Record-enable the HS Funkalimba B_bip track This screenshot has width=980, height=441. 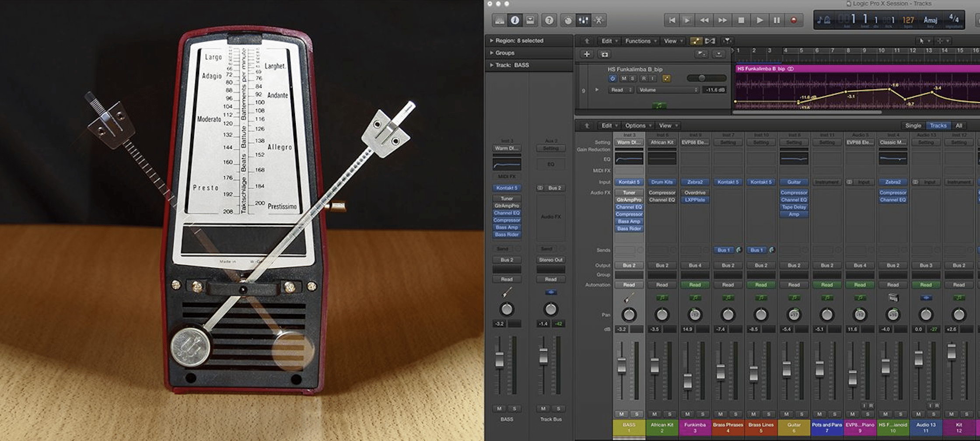coord(644,78)
